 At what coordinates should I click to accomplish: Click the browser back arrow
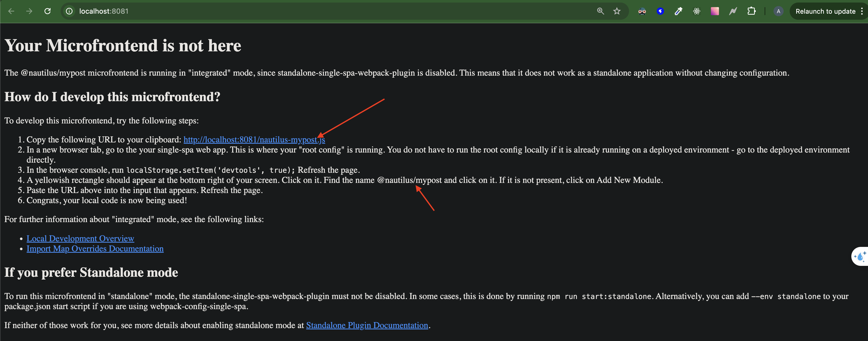click(11, 11)
